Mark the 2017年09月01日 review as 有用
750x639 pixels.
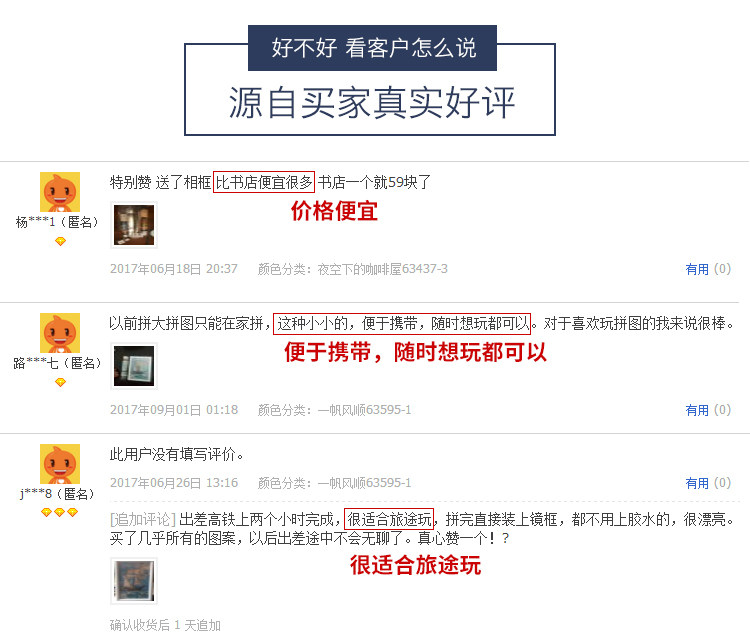click(x=696, y=410)
